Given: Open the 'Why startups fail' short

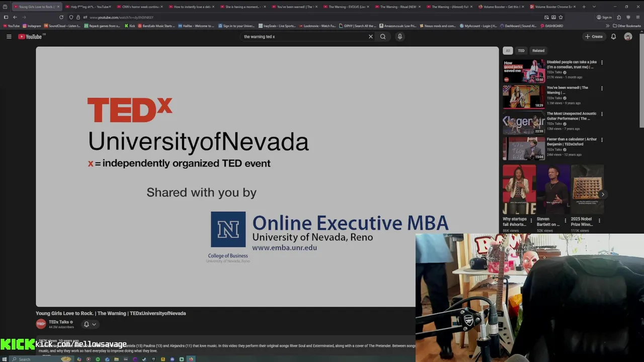Looking at the screenshot, I should pos(519,190).
